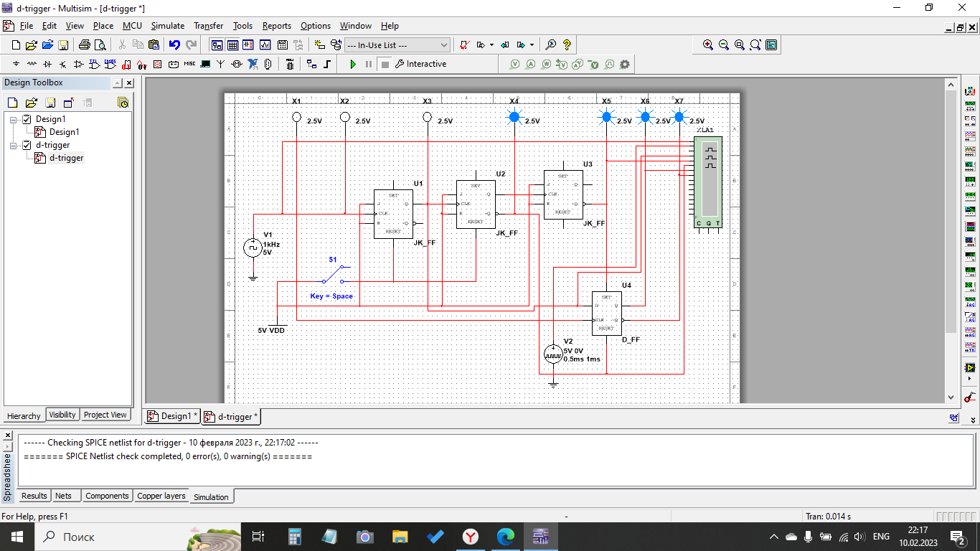The width and height of the screenshot is (980, 551).
Task: Place a TTL component
Action: click(x=95, y=64)
